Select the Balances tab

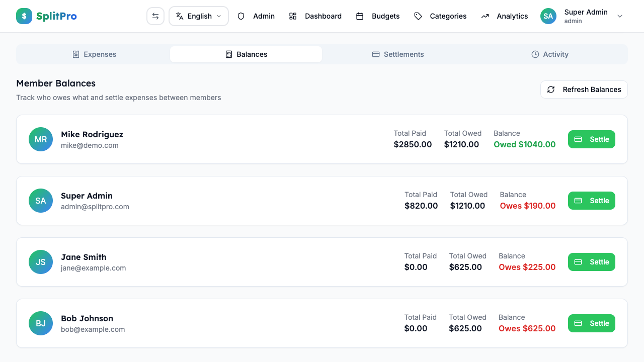246,54
